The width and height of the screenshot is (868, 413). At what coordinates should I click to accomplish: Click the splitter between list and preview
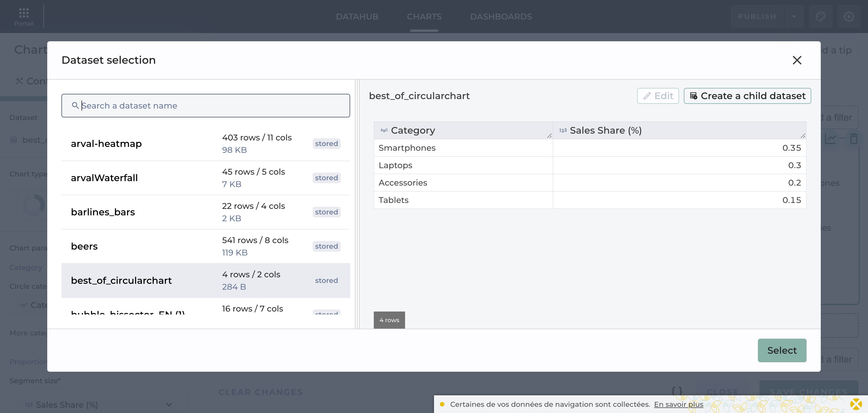(357, 204)
